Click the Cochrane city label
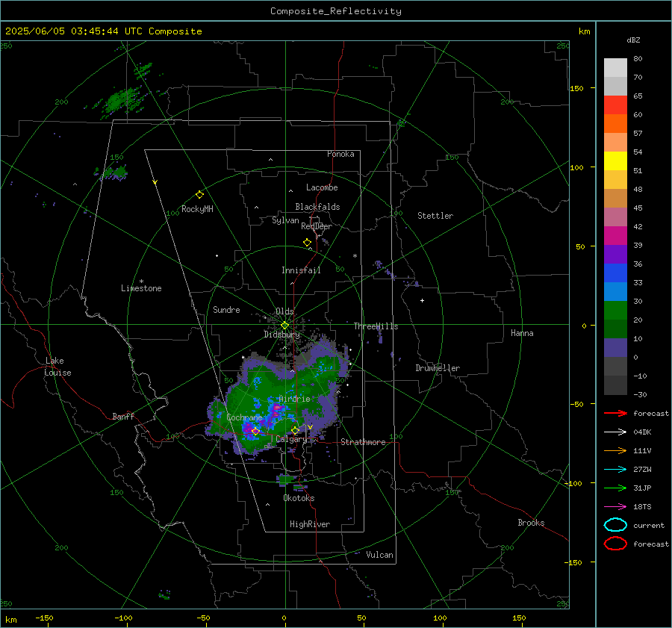This screenshot has height=628, width=672. click(x=244, y=417)
